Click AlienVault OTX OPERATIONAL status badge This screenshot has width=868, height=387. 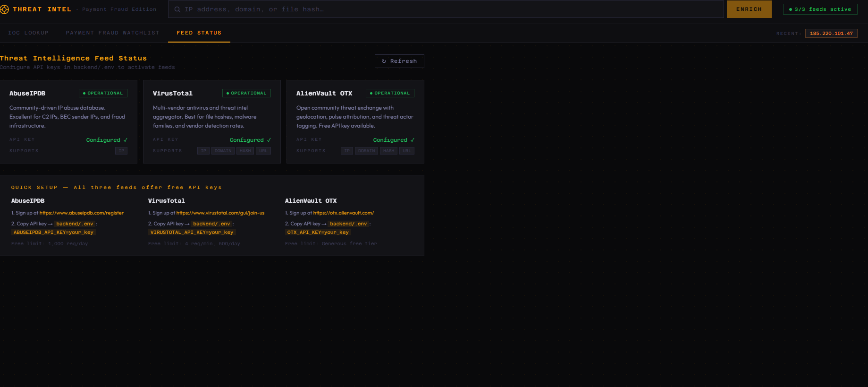(390, 93)
